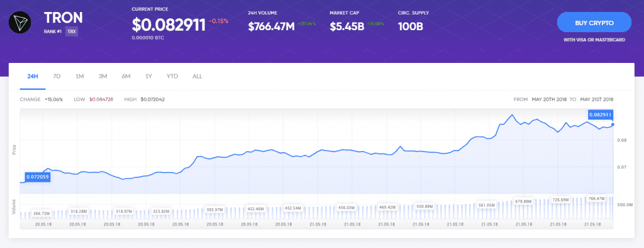Select the 1Y chart tab
Screen dimensions: 644x248
click(148, 77)
